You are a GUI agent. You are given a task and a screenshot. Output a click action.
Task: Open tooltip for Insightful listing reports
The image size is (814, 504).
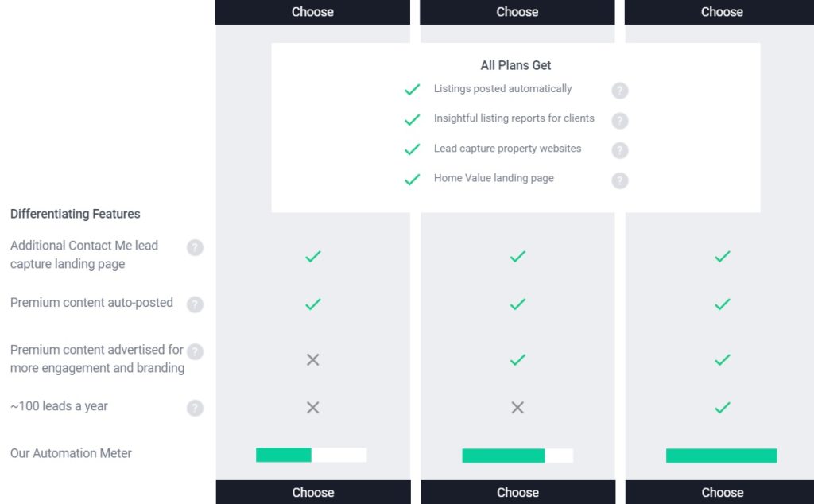tap(620, 120)
